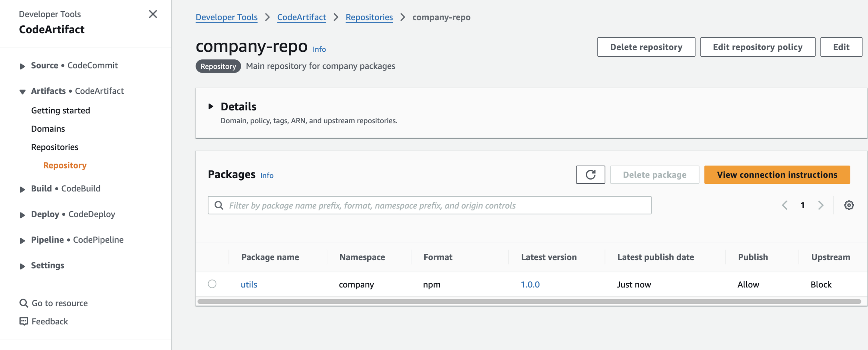Click Go to resource search icon
868x350 pixels.
[24, 303]
